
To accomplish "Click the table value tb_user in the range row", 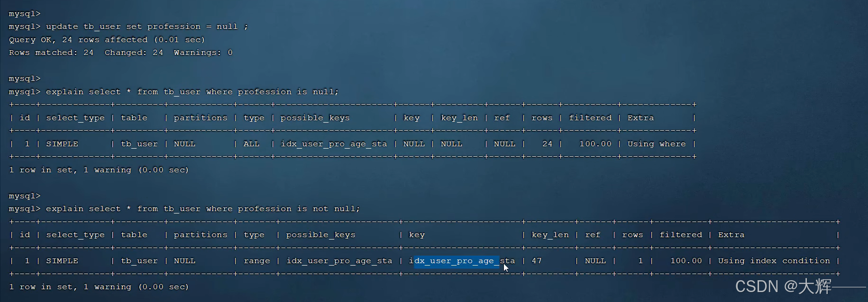I will tap(139, 261).
